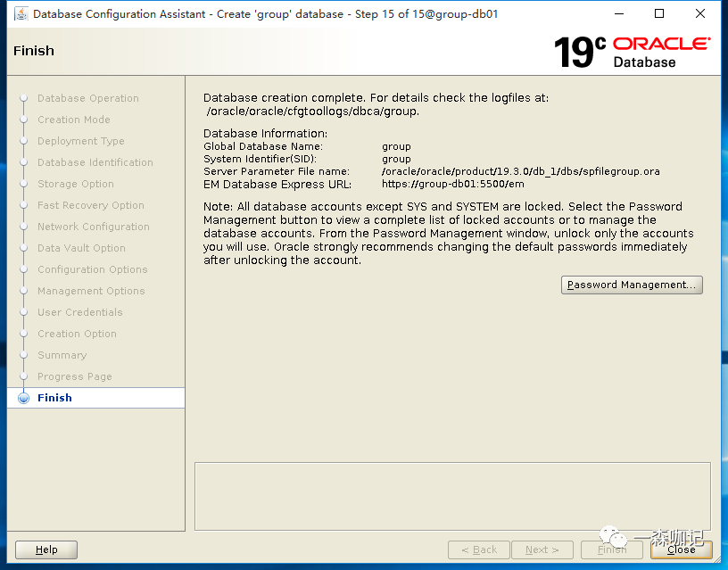Click the spfilegroup.ora file path
This screenshot has height=570, width=728.
[520, 171]
